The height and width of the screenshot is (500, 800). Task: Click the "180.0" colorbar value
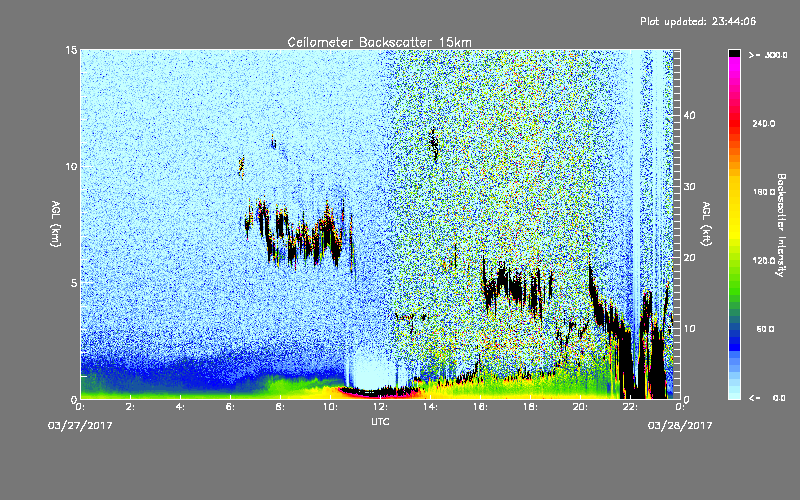(764, 192)
